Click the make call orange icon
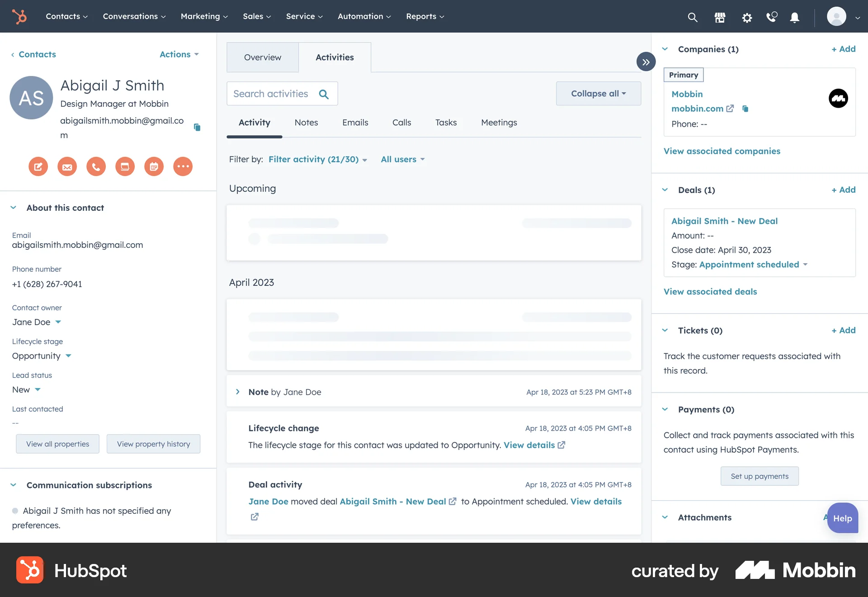This screenshot has width=868, height=597. (96, 166)
